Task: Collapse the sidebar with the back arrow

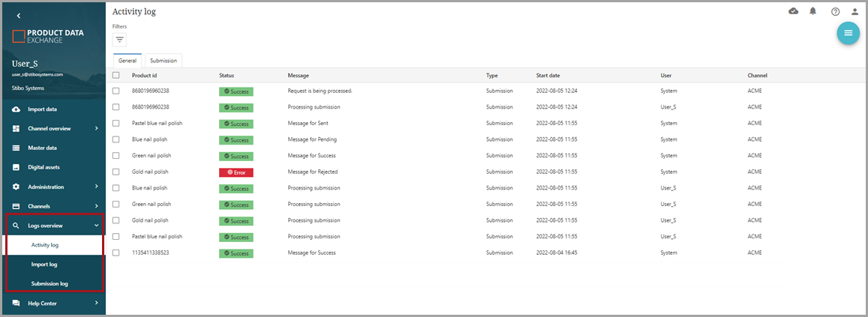Action: click(x=19, y=16)
